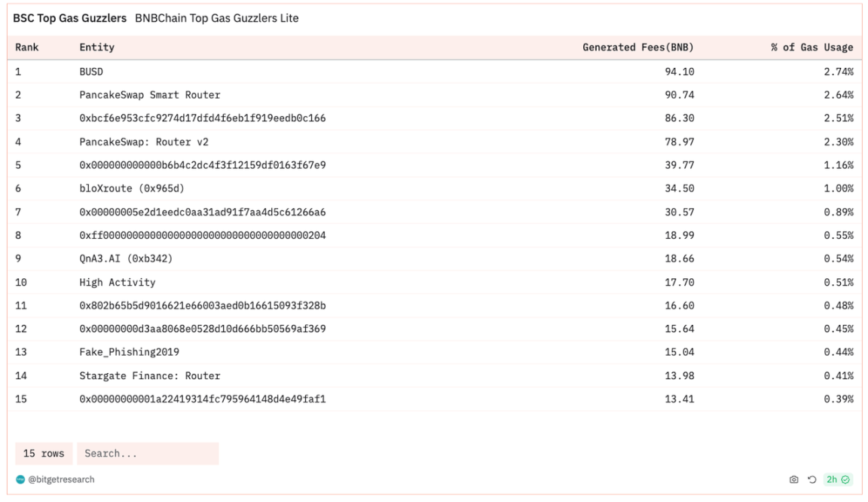Select the BUSD entity cell

tap(91, 72)
